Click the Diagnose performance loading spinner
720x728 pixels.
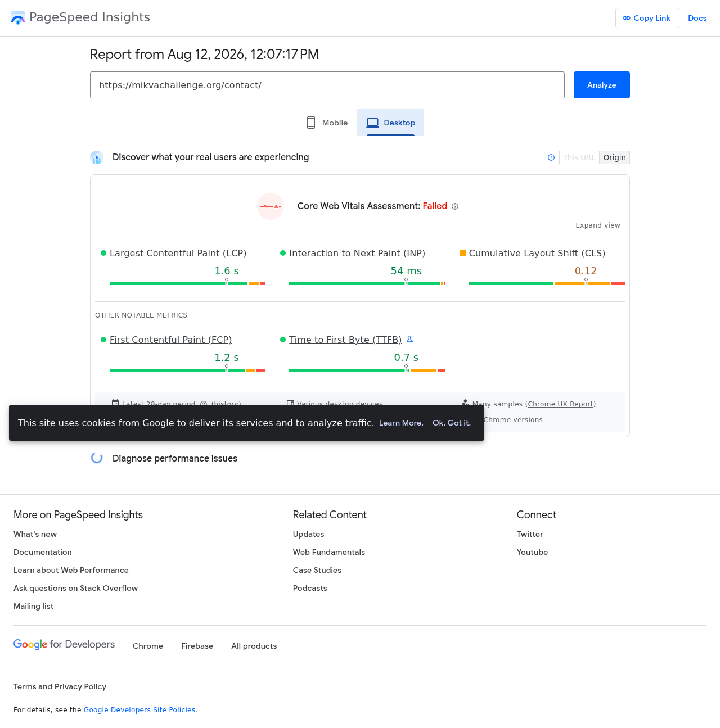click(97, 458)
